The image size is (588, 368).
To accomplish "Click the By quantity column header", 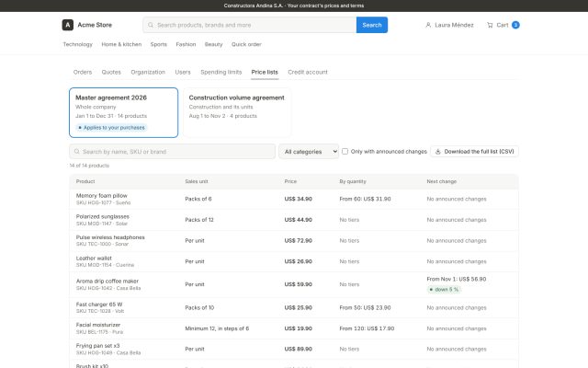I will pyautogui.click(x=353, y=181).
